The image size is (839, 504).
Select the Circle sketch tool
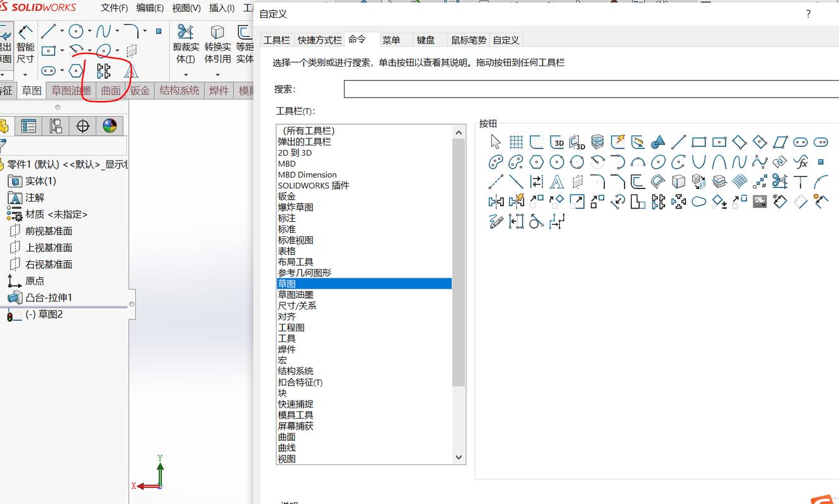pyautogui.click(x=76, y=31)
